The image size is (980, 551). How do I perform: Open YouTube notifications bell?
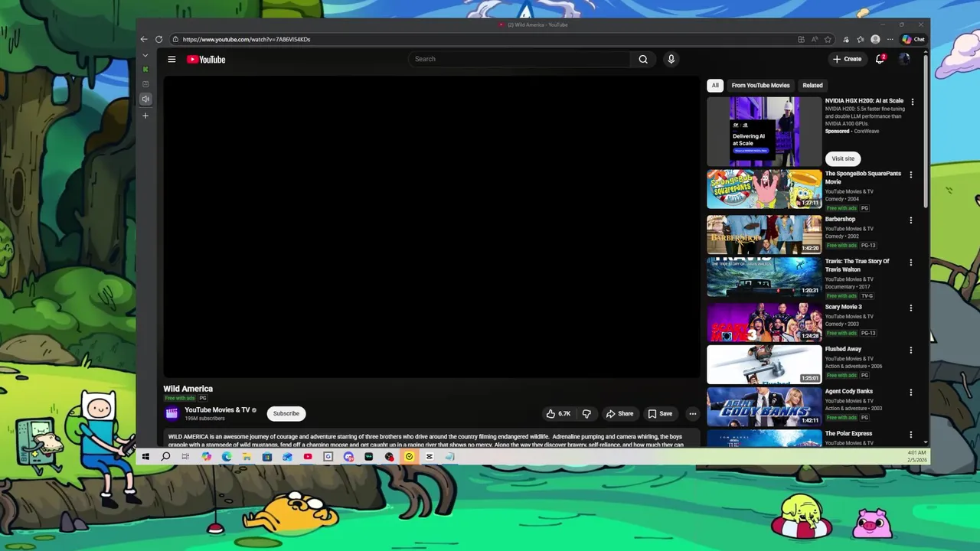880,59
